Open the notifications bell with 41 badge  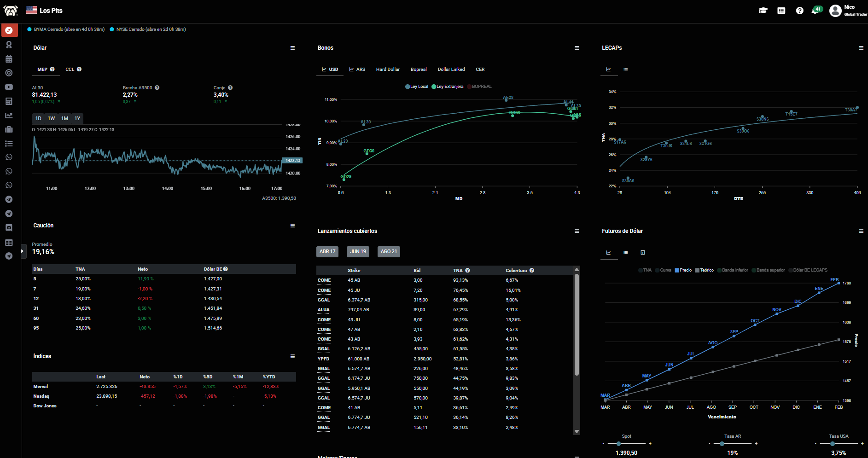tap(815, 10)
